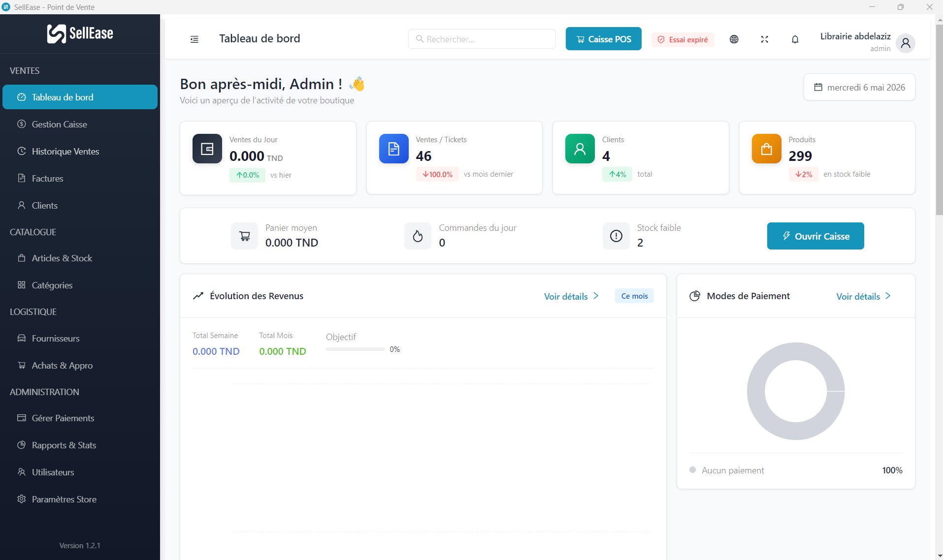Screen dimensions: 943x560
Task: Click the Ventes / Tickets document icon
Action: (x=394, y=149)
